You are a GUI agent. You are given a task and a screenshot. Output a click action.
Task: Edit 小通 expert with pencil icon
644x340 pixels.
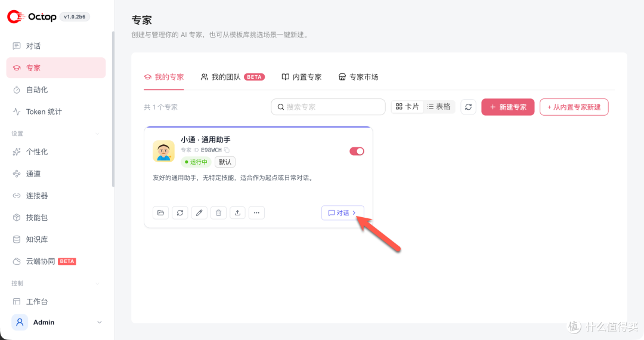coord(199,213)
